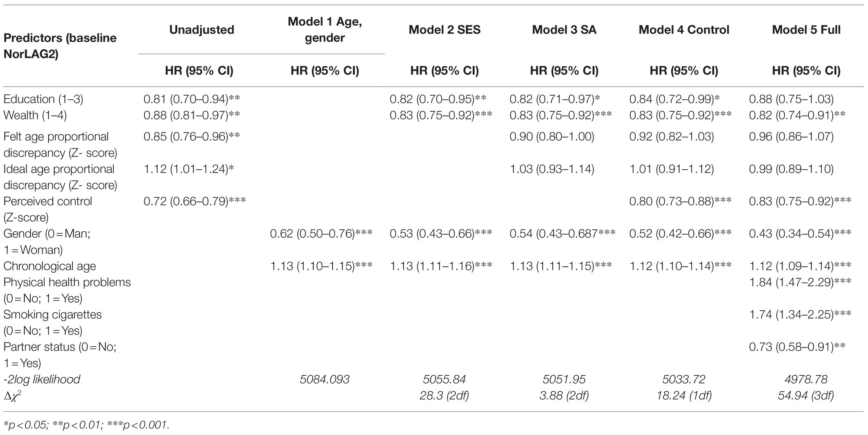The height and width of the screenshot is (435, 868).
Task: Click the Model 4 Control header
Action: click(x=684, y=30)
